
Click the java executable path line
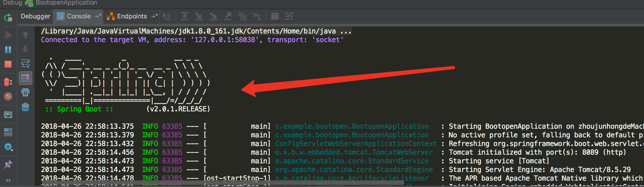coord(196,31)
